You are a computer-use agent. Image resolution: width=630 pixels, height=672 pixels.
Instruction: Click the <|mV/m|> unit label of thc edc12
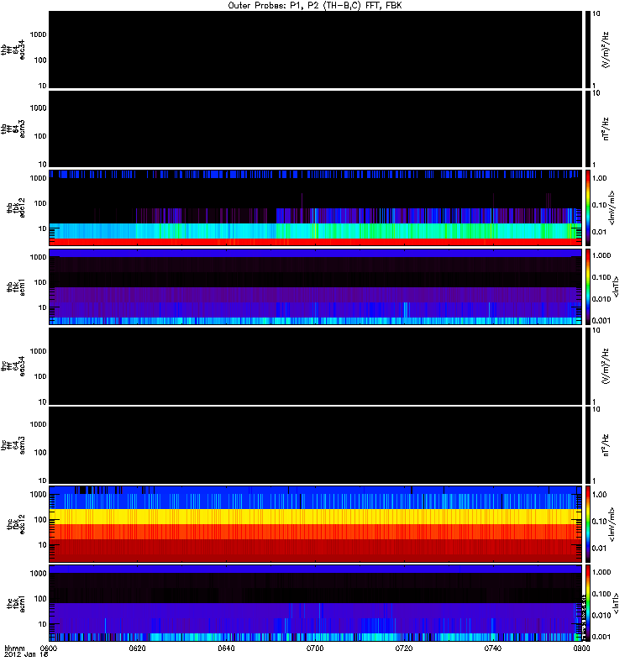(612, 524)
